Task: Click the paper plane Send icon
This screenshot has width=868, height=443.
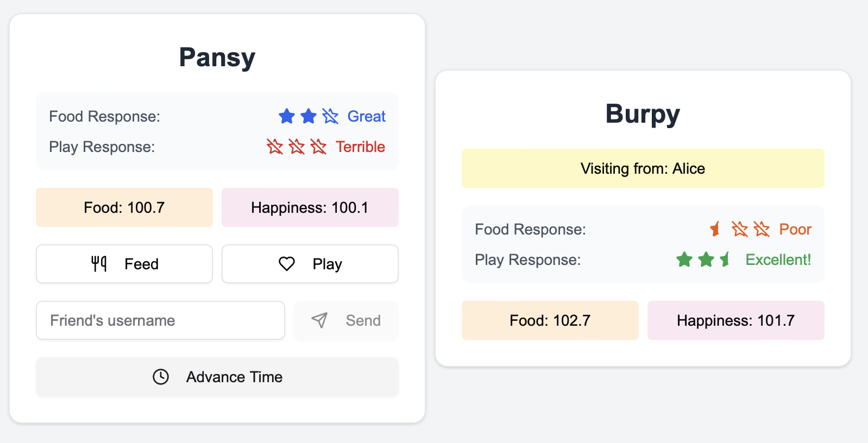Action: click(319, 320)
